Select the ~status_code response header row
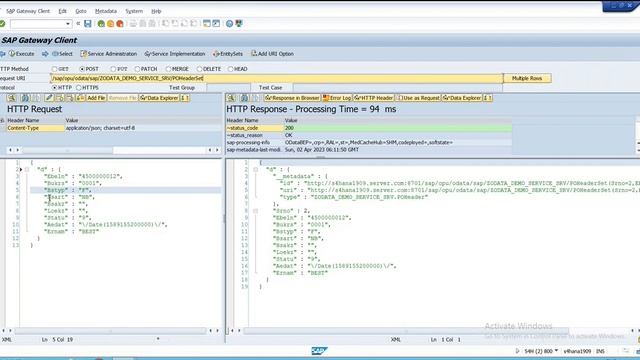Viewport: 640px width, 360px height. pyautogui.click(x=369, y=128)
